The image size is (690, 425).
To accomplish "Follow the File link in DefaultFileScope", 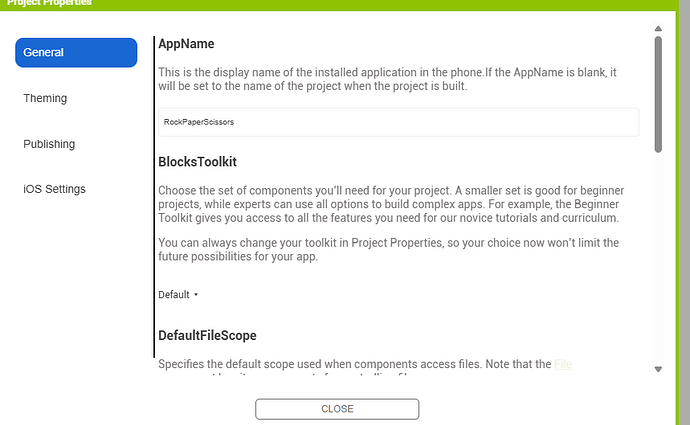I will coord(562,364).
